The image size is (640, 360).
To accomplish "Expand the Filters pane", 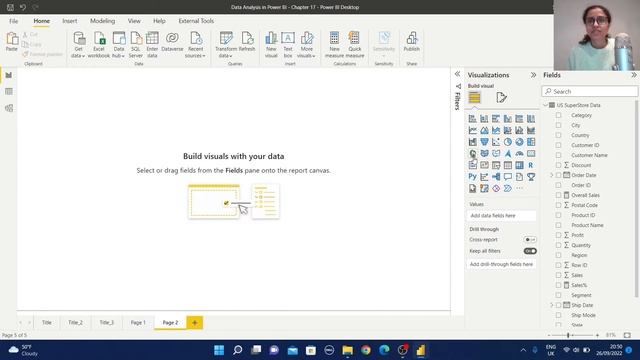I will click(457, 74).
